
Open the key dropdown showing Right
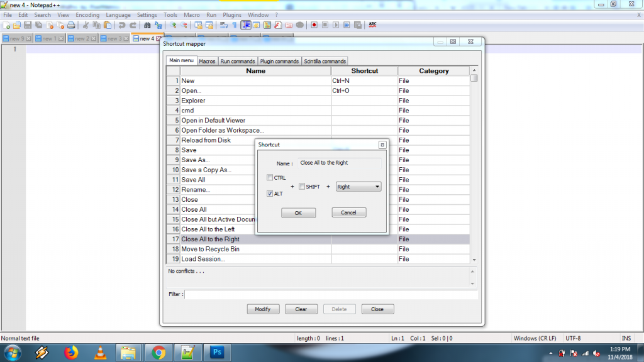[358, 187]
